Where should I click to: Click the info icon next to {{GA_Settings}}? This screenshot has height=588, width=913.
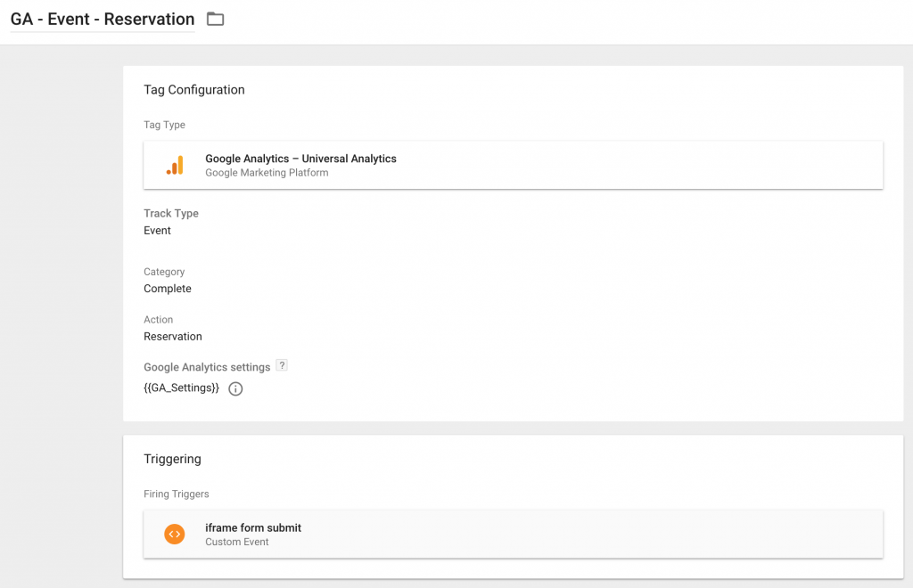coord(235,388)
